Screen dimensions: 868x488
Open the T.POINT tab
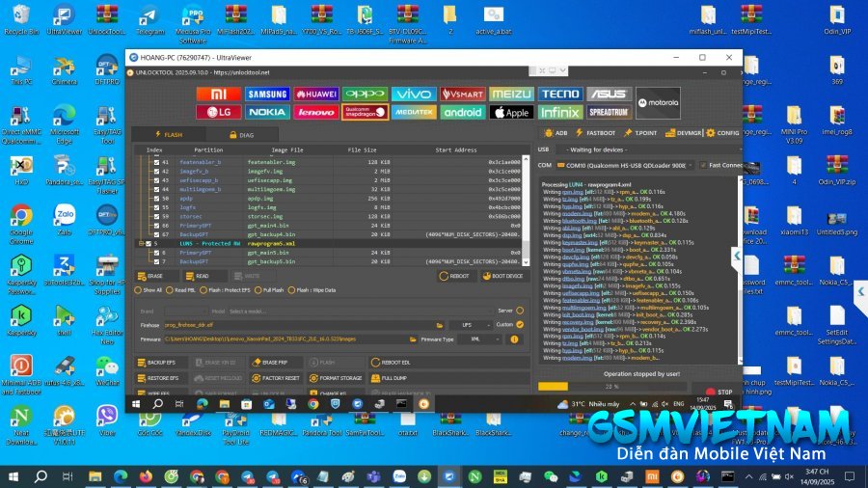[x=640, y=133]
